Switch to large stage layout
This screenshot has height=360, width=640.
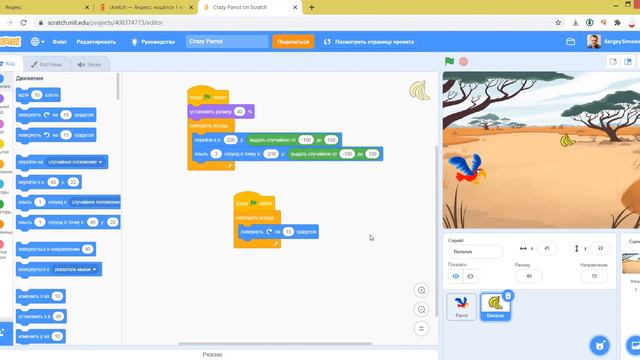[628, 62]
